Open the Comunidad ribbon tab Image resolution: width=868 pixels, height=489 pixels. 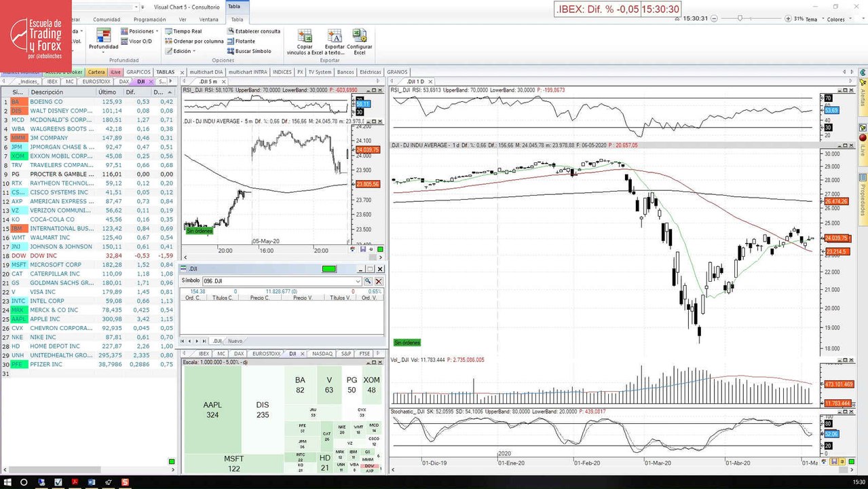coord(107,20)
